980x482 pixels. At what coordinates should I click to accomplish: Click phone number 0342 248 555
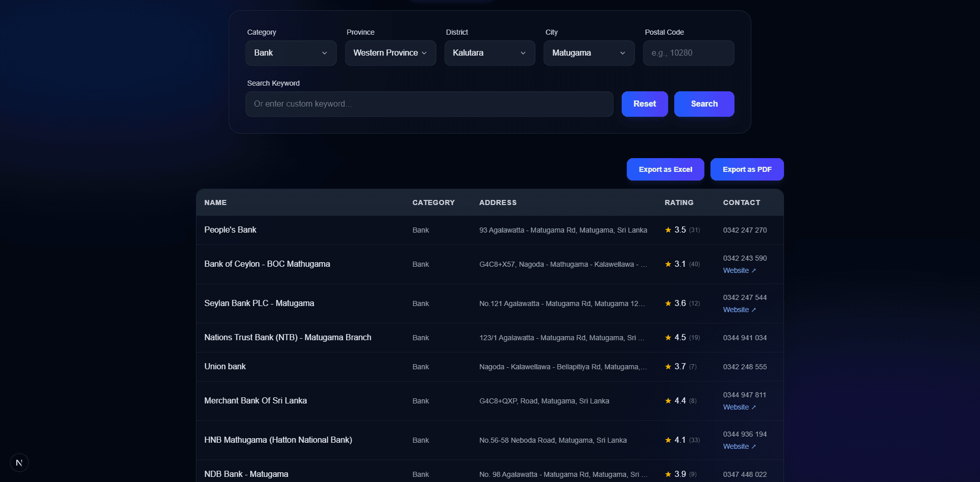[x=745, y=367]
